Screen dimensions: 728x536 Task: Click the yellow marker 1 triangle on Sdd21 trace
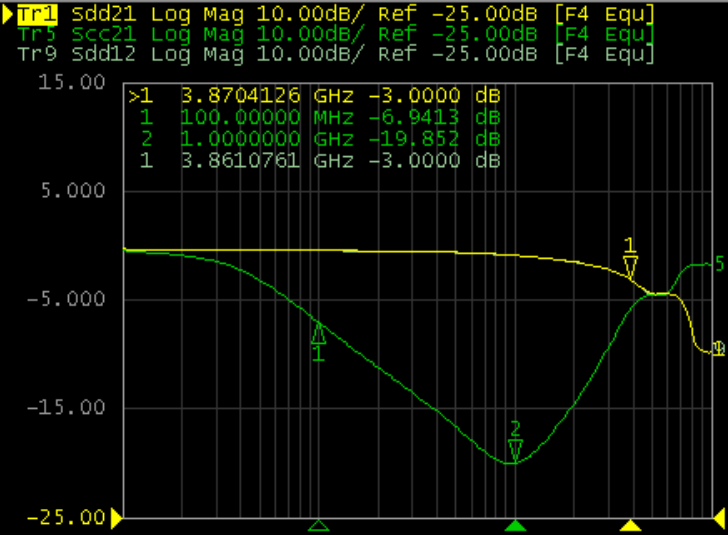[630, 266]
